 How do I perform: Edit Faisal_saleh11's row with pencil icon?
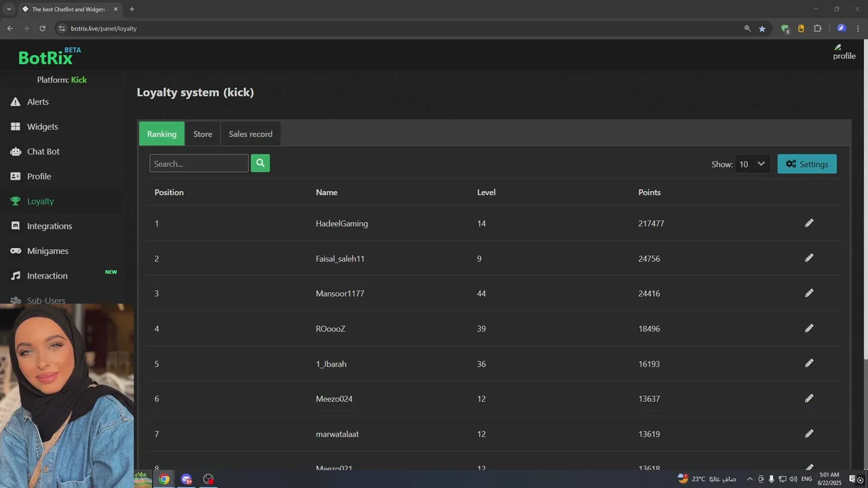809,258
